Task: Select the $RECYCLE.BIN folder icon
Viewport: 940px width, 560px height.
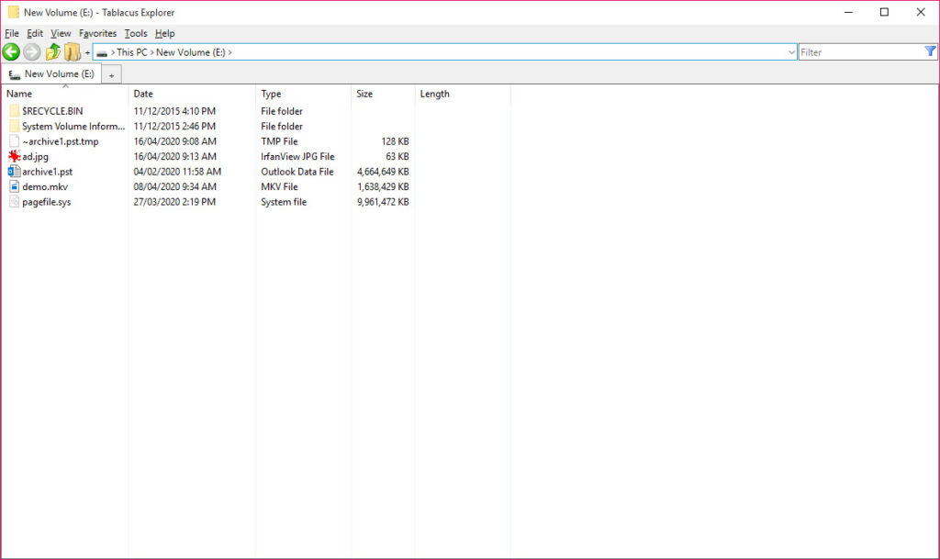Action: click(15, 111)
